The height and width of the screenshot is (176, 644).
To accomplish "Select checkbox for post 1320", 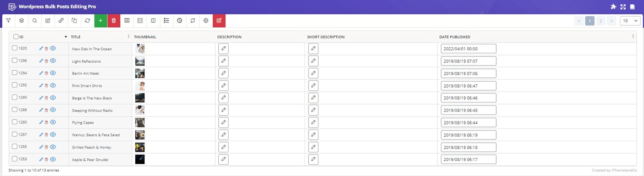I will [15, 48].
